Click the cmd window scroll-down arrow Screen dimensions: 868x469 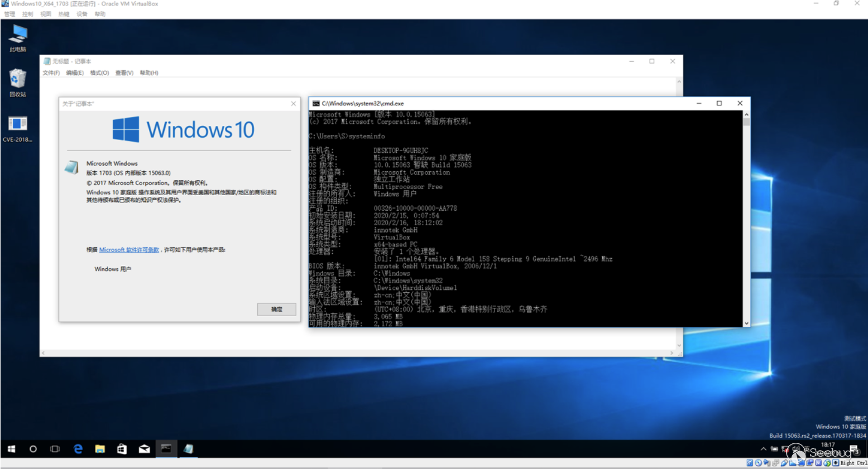(x=746, y=323)
